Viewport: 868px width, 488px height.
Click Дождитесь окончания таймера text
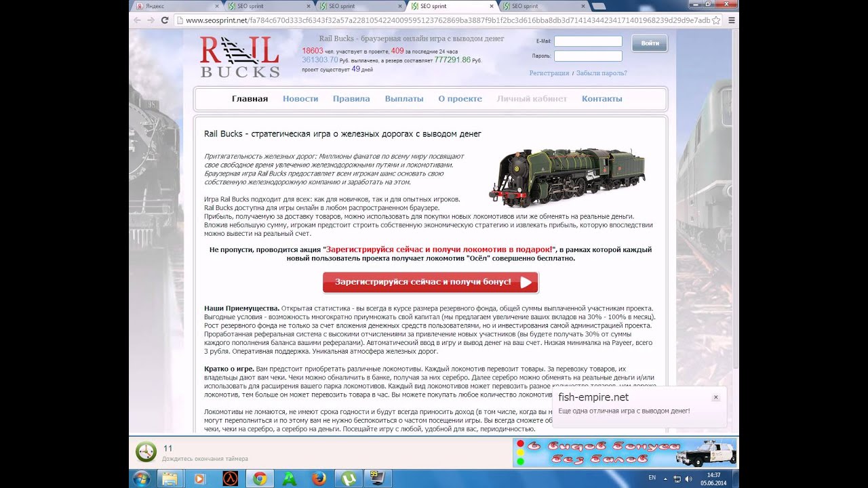pyautogui.click(x=205, y=459)
